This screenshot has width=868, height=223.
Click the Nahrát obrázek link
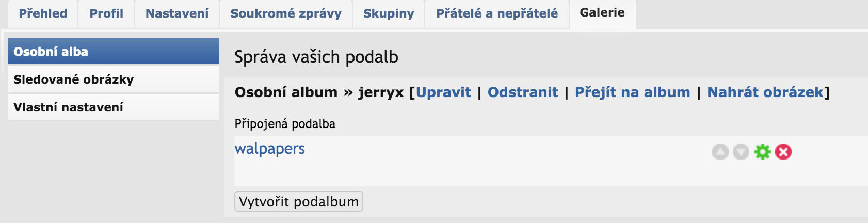point(765,92)
